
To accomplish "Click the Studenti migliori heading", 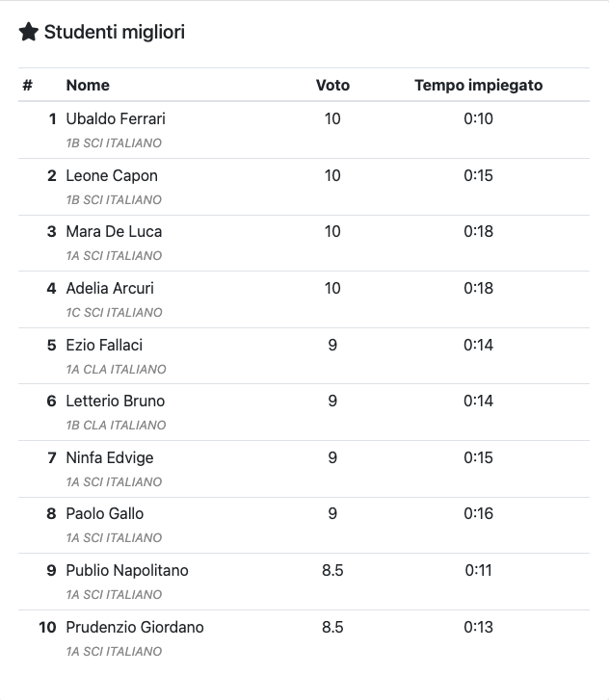I will tap(115, 32).
